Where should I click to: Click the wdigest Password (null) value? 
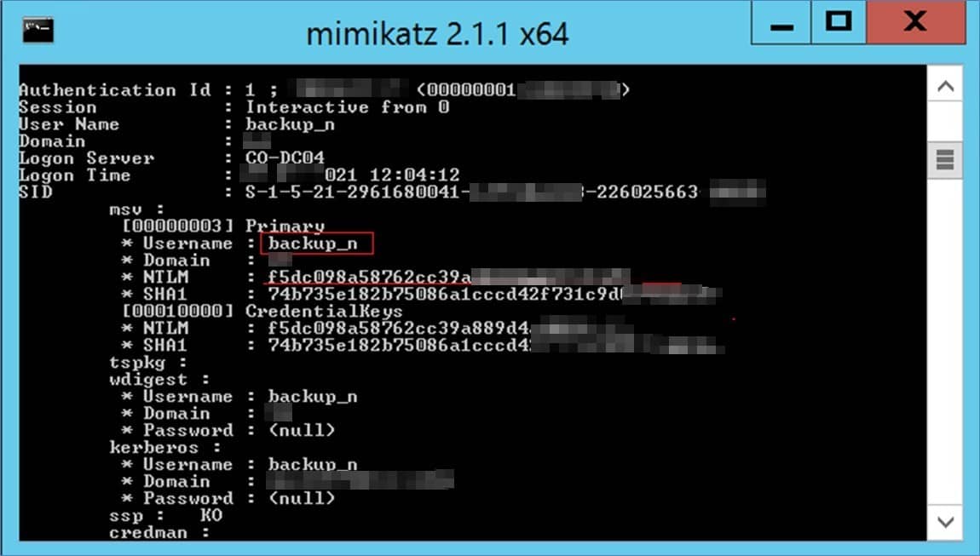pos(302,430)
